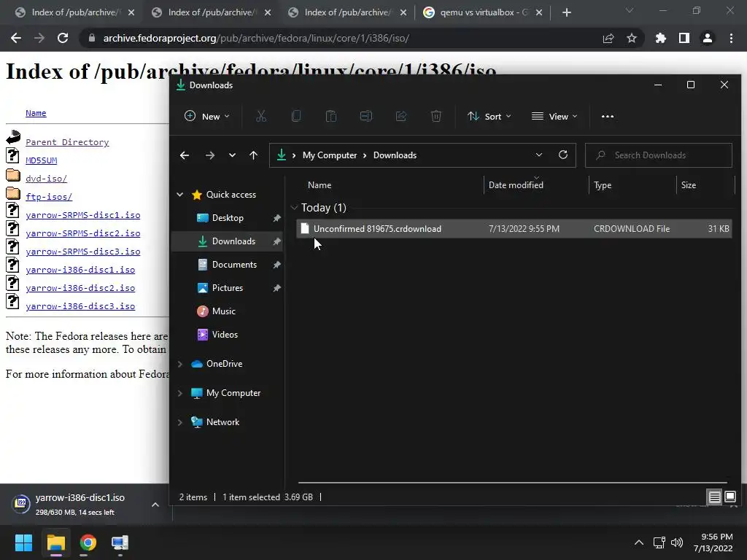Open the dvd-iso/ directory link
This screenshot has width=747, height=560.
pyautogui.click(x=46, y=179)
